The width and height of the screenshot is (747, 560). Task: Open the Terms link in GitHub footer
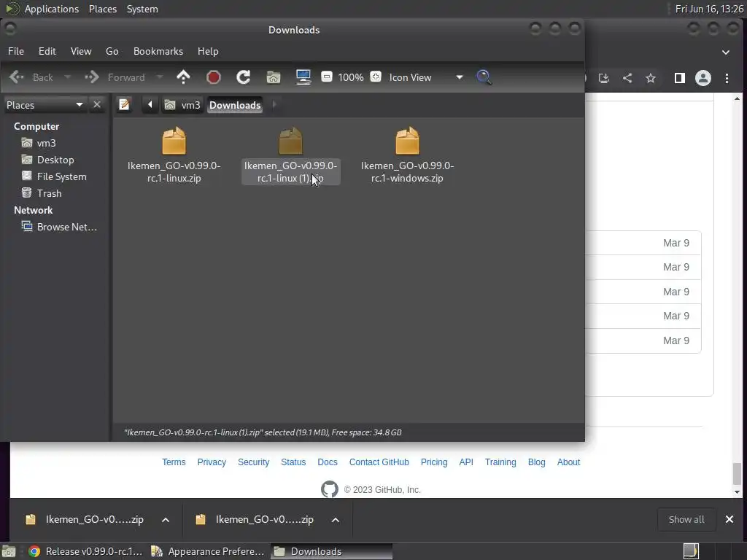[x=174, y=462]
